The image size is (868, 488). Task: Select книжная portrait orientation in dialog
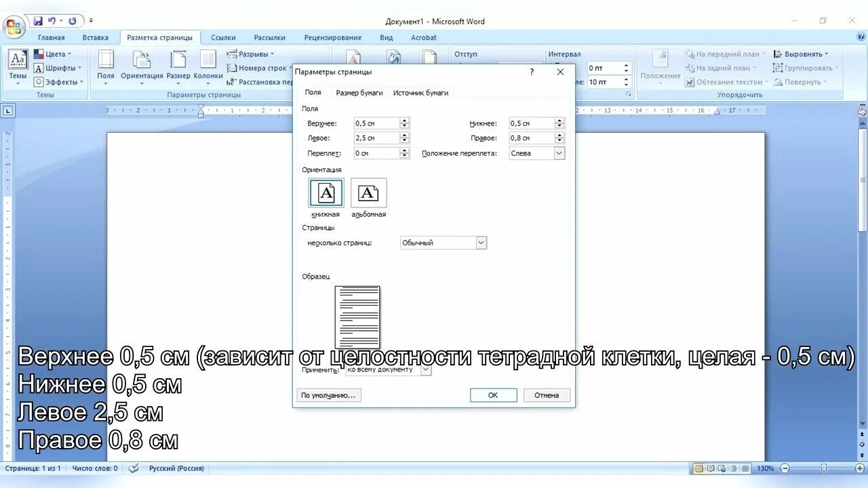326,193
